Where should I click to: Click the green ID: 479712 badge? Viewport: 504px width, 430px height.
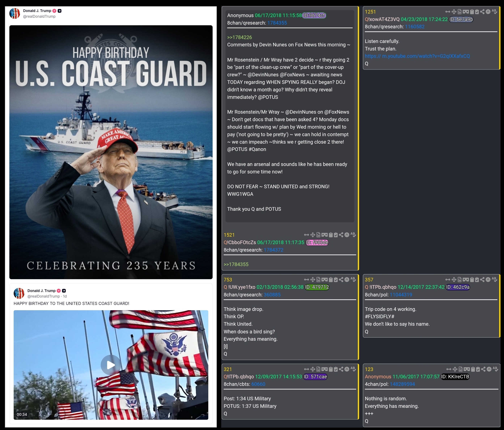(317, 287)
